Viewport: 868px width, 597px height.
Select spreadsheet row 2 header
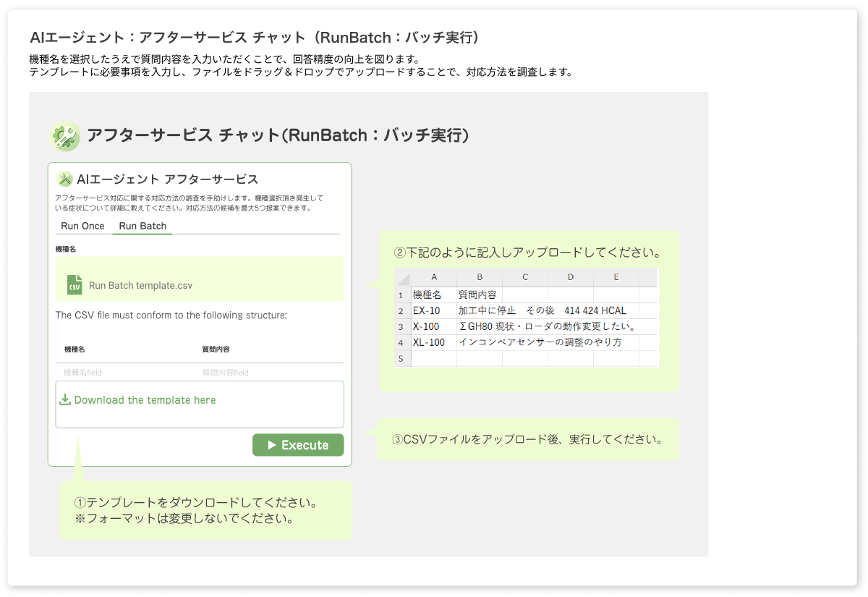(x=403, y=311)
